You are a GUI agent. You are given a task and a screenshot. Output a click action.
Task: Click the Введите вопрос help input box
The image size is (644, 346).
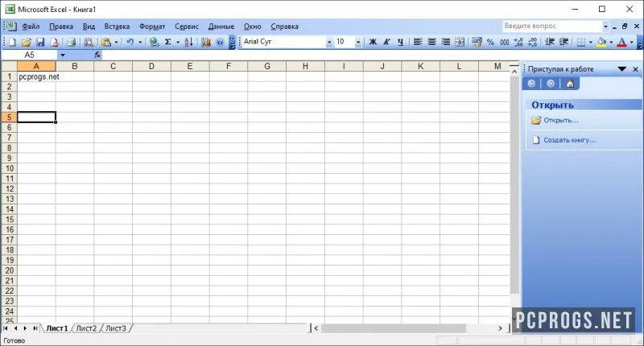552,26
